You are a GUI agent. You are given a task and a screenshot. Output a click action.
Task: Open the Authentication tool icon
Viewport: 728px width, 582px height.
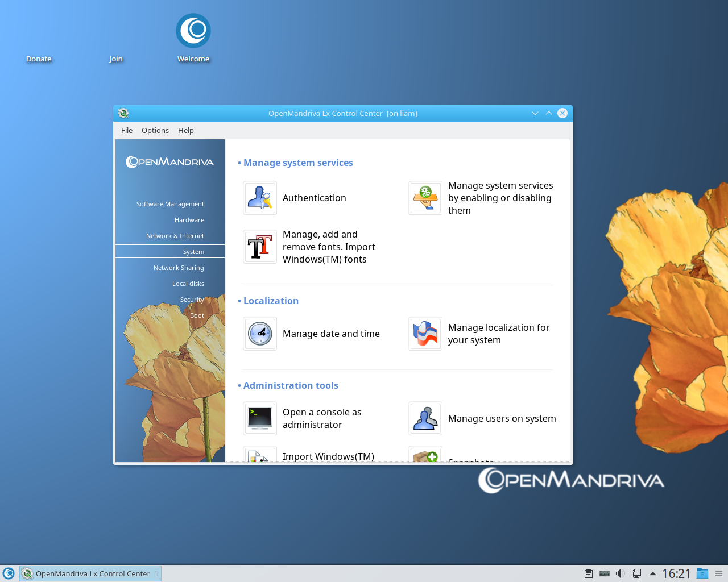(260, 198)
